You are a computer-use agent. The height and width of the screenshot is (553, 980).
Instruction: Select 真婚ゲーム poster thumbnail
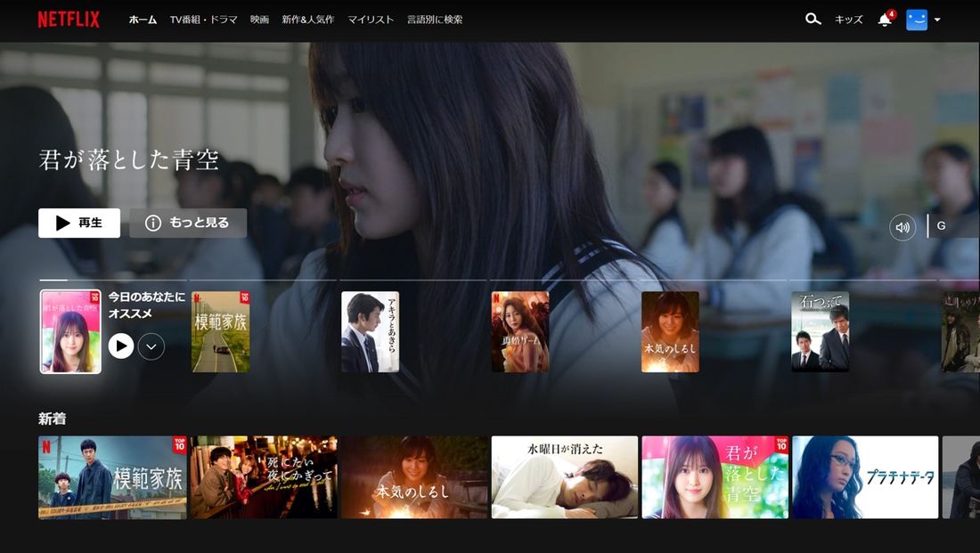click(520, 332)
